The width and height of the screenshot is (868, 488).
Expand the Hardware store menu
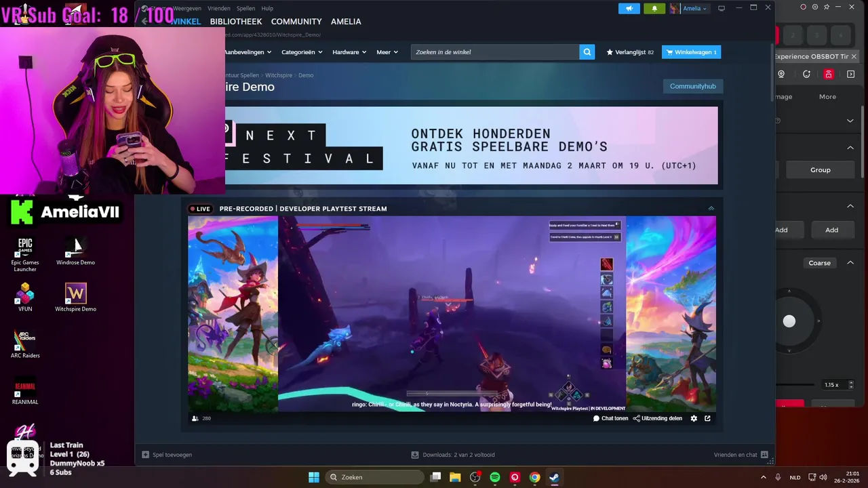click(349, 52)
